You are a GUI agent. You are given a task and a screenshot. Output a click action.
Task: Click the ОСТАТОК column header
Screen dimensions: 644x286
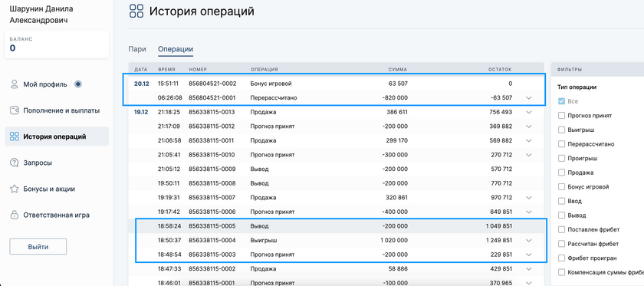tap(500, 70)
